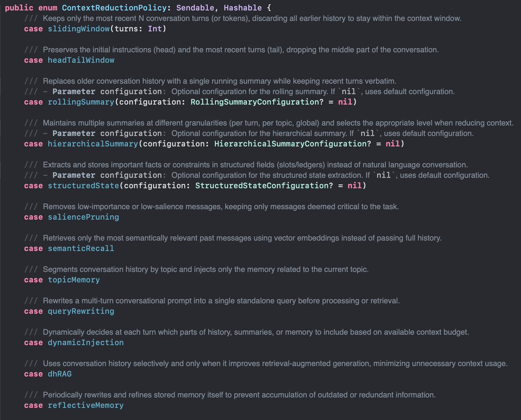Click the reflectiveMemory case name
The width and height of the screenshot is (521, 420).
[x=86, y=405]
